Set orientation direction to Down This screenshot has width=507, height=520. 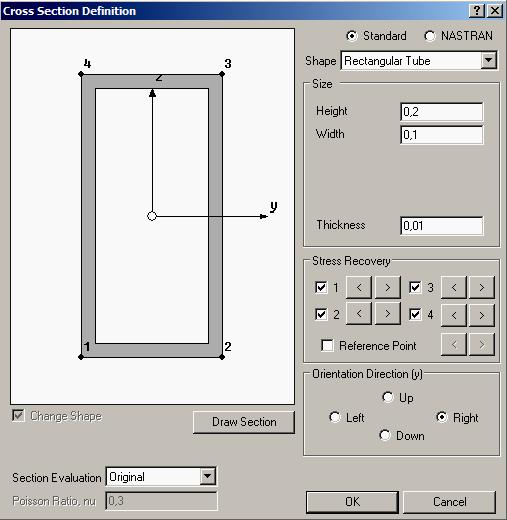click(385, 435)
